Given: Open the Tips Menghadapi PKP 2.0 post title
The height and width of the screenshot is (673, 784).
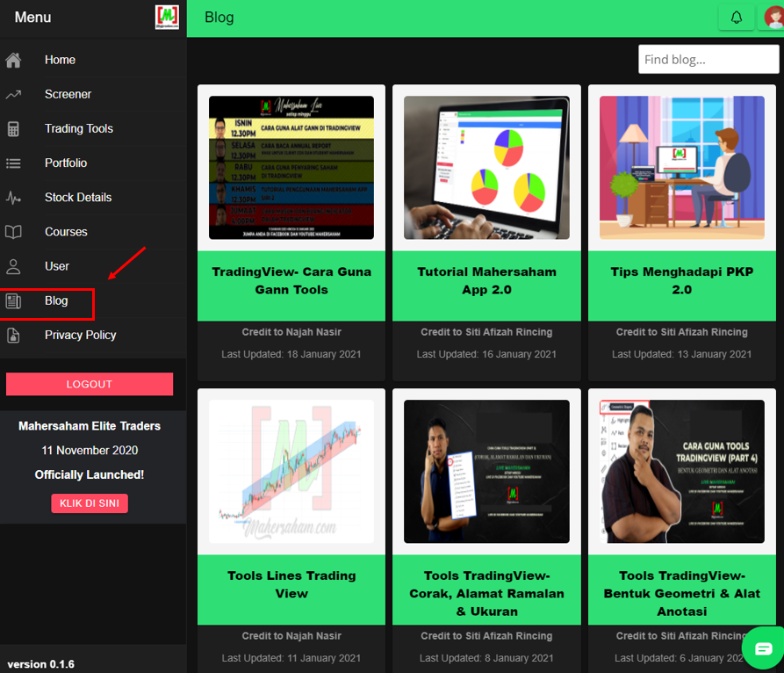Looking at the screenshot, I should point(681,281).
